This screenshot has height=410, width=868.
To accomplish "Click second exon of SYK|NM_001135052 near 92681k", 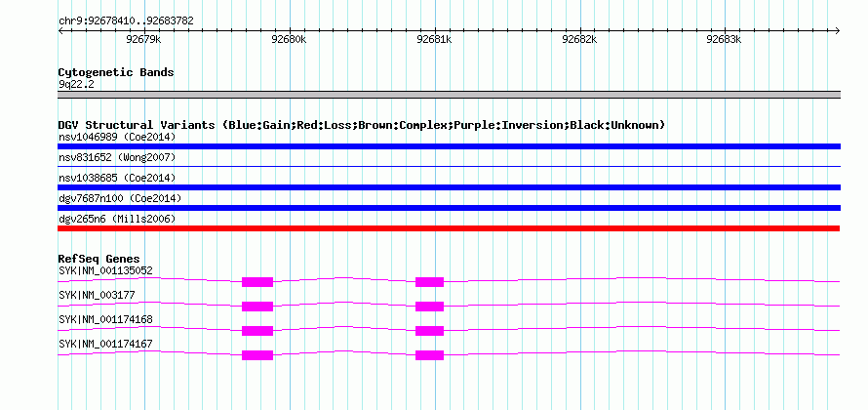I will click(429, 282).
